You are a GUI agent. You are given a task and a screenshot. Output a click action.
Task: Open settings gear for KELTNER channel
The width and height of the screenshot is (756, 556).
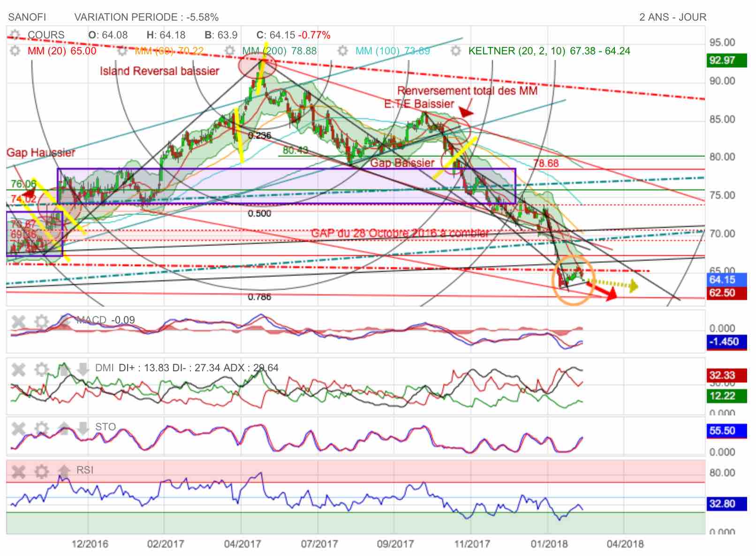[x=456, y=50]
